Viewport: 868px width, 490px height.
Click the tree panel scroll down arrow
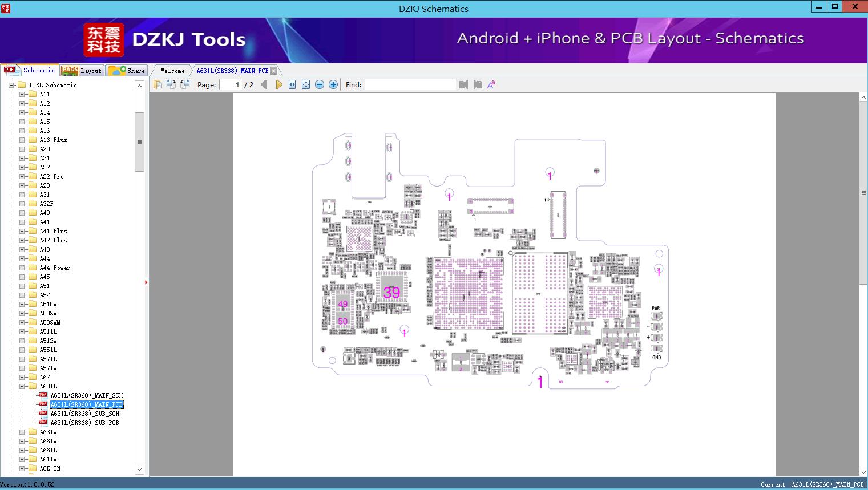click(x=139, y=469)
